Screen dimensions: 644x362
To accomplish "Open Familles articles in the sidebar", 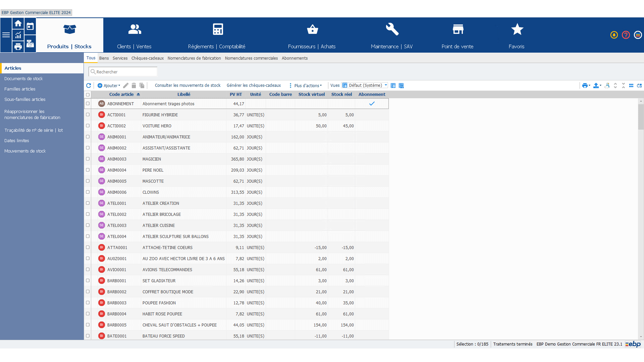I will 20,89.
